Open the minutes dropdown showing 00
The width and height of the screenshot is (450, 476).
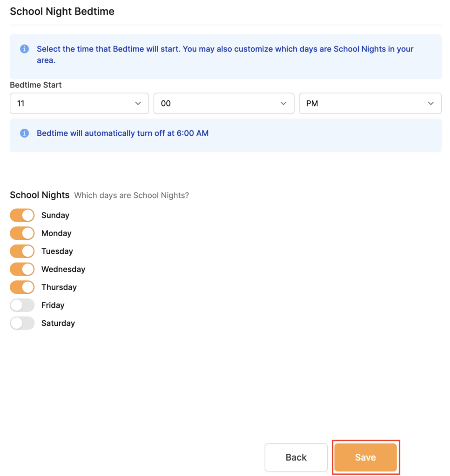[x=224, y=104]
